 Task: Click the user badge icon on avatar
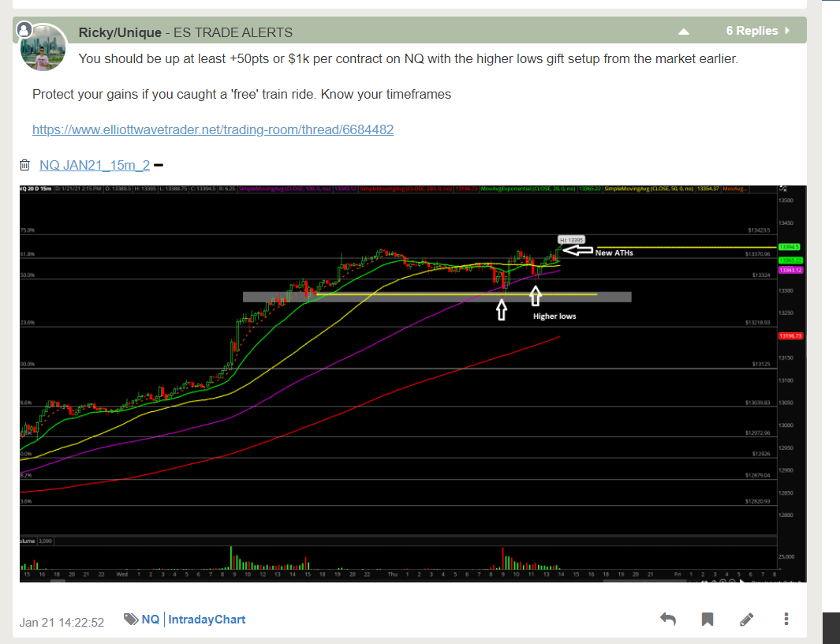(x=24, y=30)
